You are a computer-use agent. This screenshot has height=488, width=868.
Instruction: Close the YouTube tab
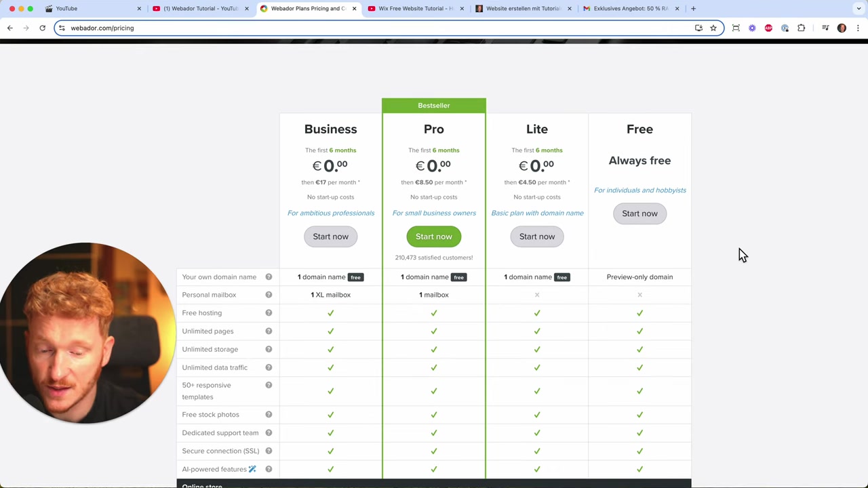pos(139,8)
